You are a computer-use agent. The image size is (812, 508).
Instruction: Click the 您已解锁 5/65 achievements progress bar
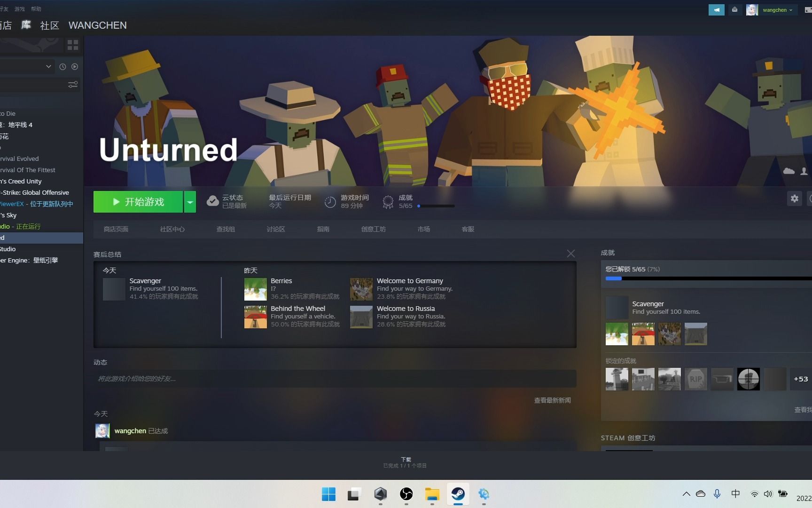[709, 278]
